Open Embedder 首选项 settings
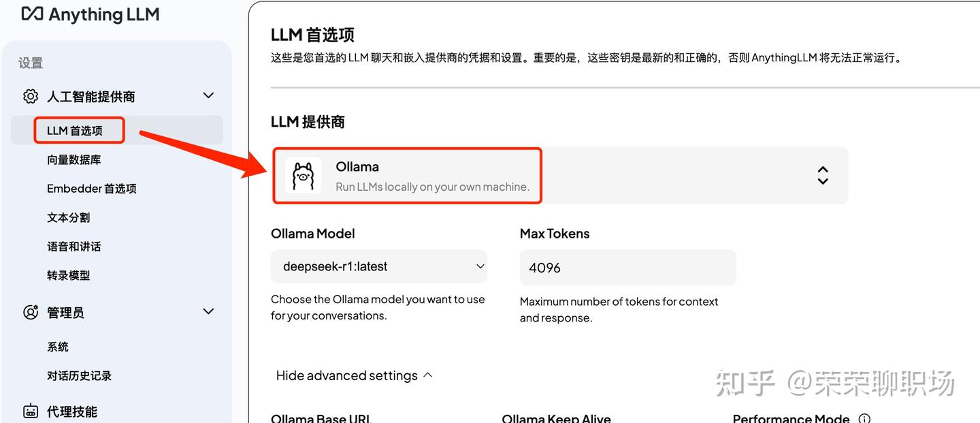Viewport: 980px width, 423px height. coord(92,188)
